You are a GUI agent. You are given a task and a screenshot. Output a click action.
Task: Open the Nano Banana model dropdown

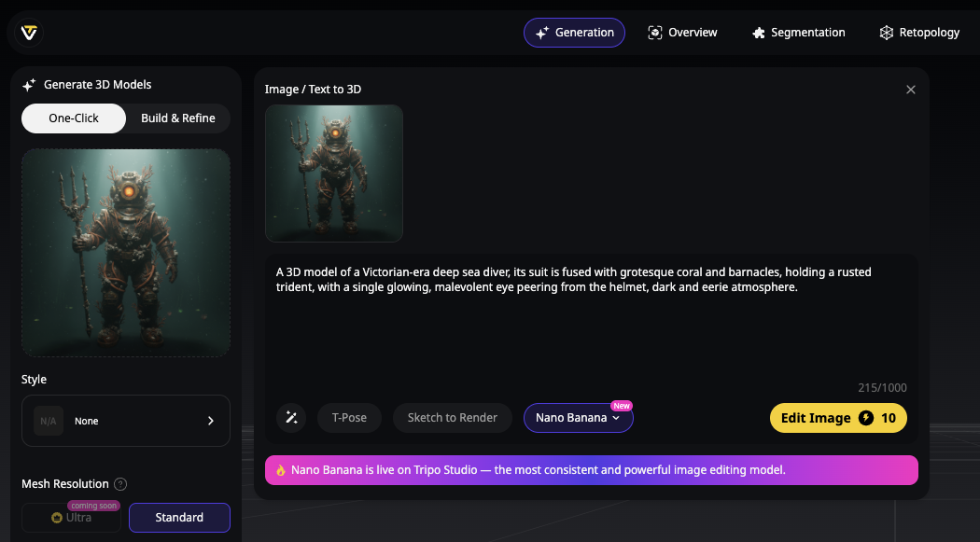click(578, 418)
